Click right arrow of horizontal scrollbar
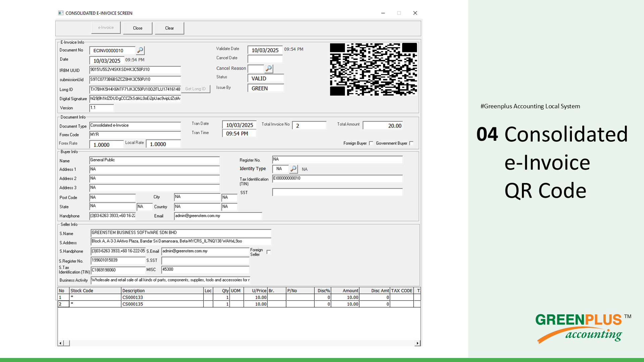Viewport: 644px width, 362px height. tap(417, 343)
